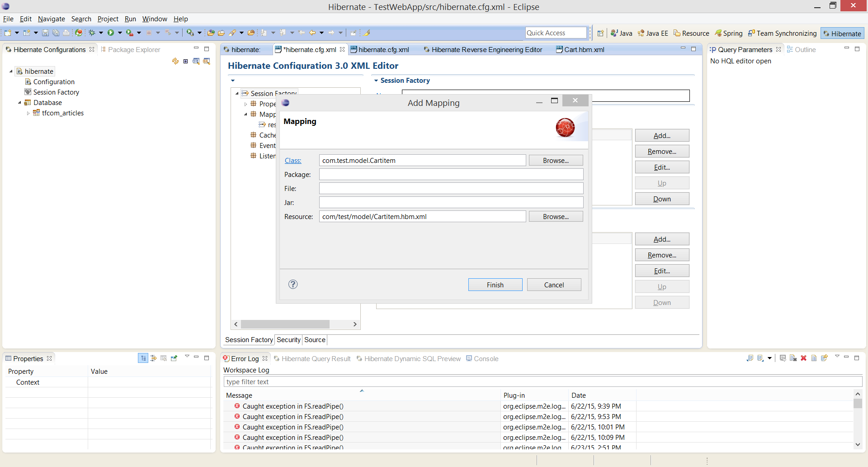Click the help question mark in Add Mapping dialog

point(293,284)
